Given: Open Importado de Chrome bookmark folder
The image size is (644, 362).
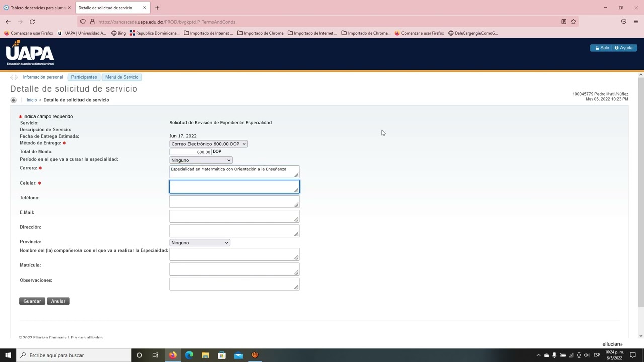Looking at the screenshot, I should coord(260,33).
